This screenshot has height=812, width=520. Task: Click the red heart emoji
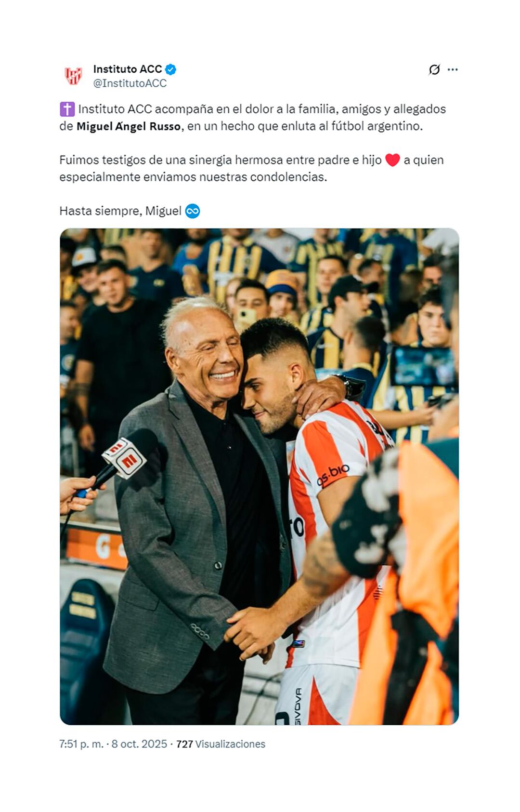coord(392,160)
